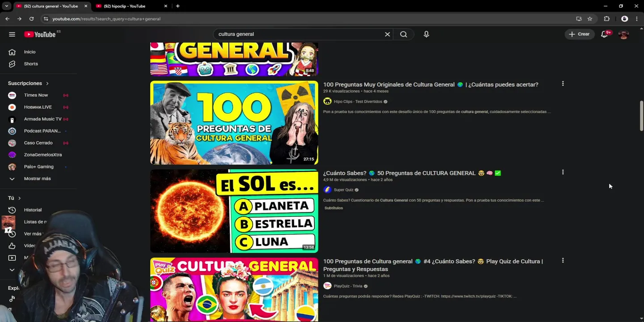The width and height of the screenshot is (644, 322).
Task: Close the 'hipoclip - YouTube' tab
Action: click(165, 6)
